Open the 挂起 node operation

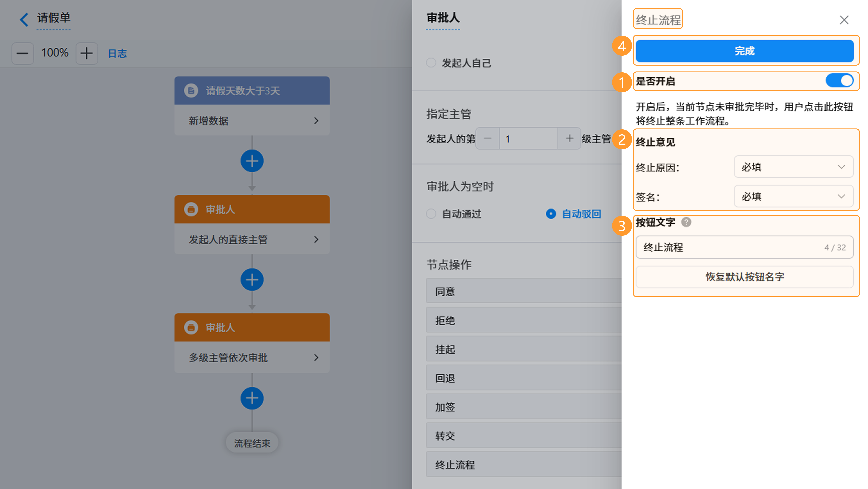click(524, 349)
